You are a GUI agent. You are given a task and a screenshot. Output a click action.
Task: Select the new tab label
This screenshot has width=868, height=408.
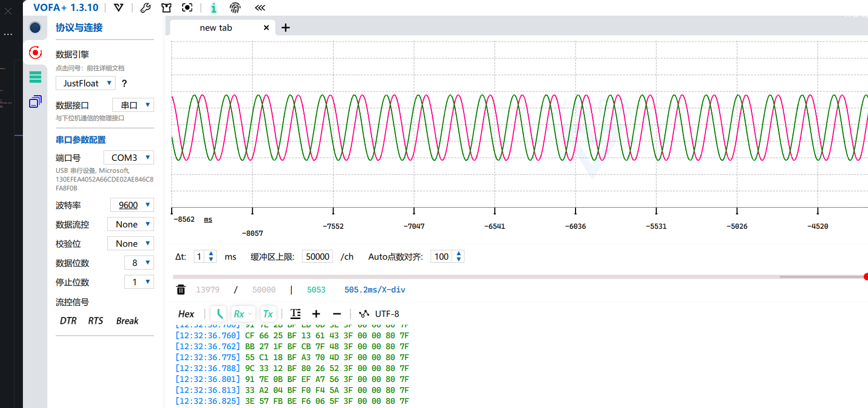pos(216,28)
